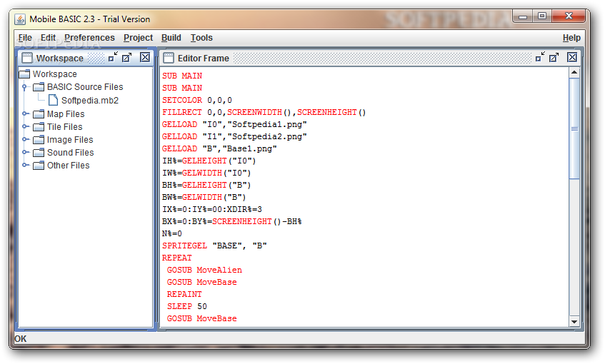Close the Editor Frame panel
Viewport: 605px width, 364px height.
pos(572,57)
